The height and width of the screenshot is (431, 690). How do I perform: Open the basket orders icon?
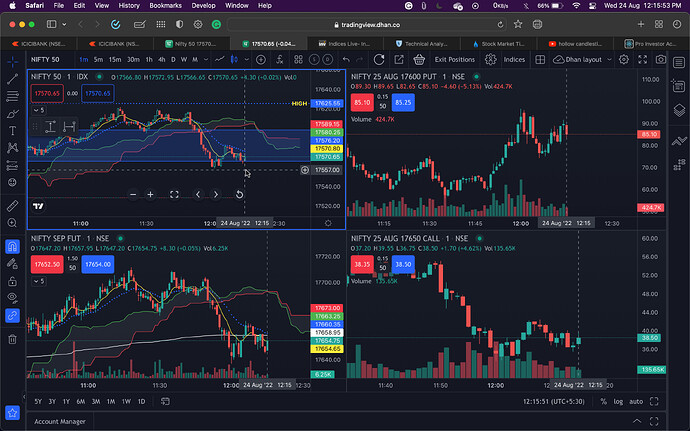click(419, 59)
